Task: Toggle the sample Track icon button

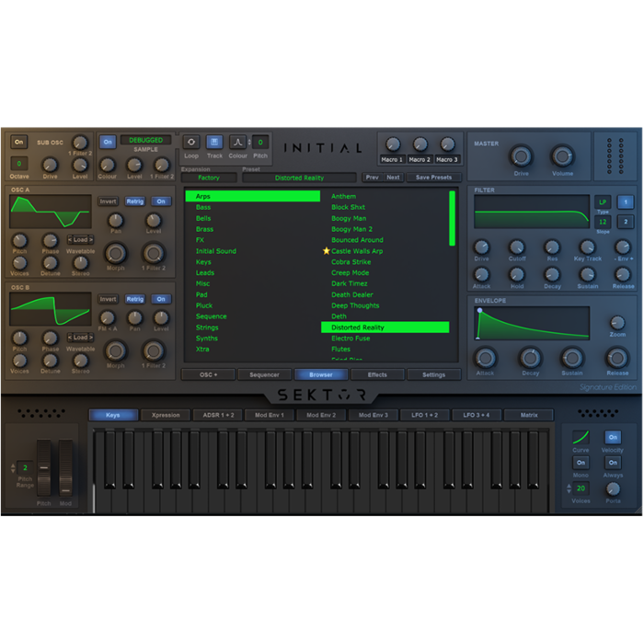Action: (x=214, y=142)
